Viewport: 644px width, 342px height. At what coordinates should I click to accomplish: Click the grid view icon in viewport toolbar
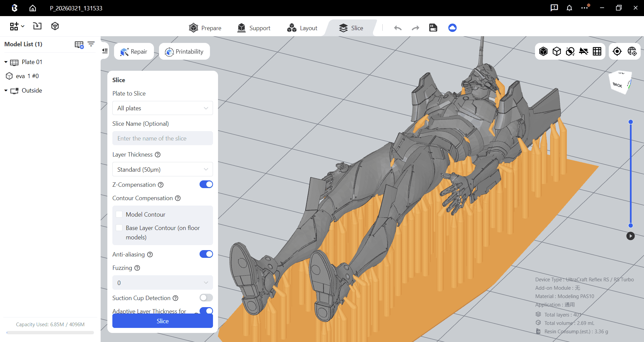(x=597, y=51)
